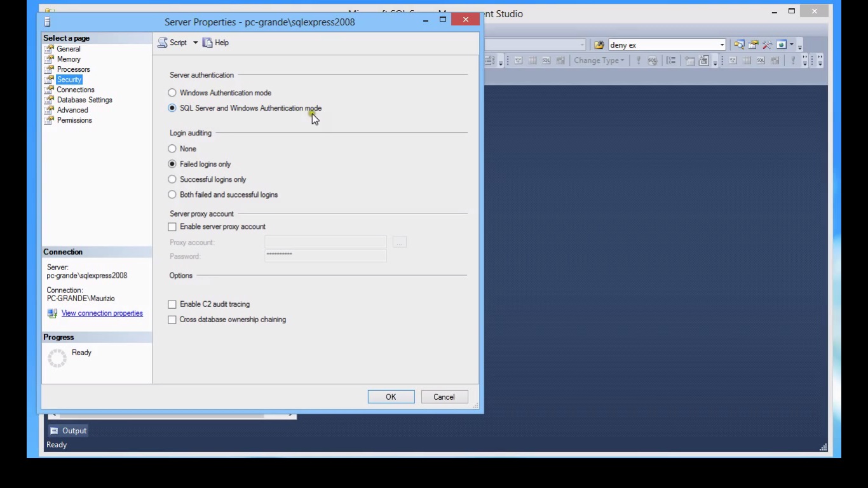
Task: Close the Server Properties dialog
Action: (x=466, y=20)
